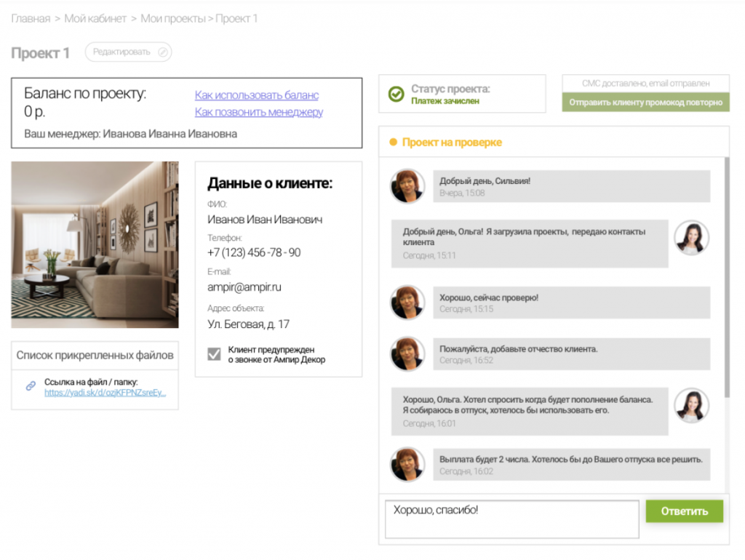The width and height of the screenshot is (745, 560).
Task: Click avatar beside 'Хорошо, сейчас проверю!' message
Action: tap(407, 303)
